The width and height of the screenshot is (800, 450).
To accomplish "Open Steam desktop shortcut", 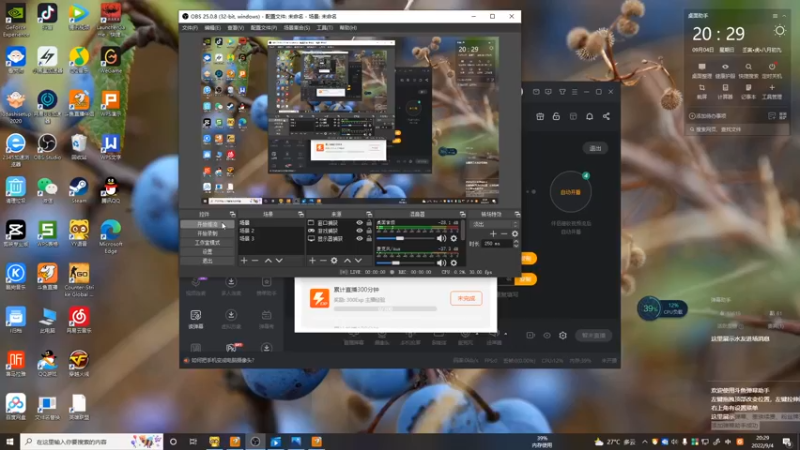I will (79, 190).
